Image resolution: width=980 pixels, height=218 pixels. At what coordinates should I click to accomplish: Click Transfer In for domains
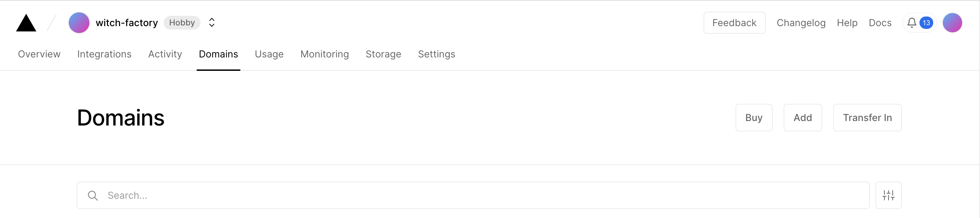(x=868, y=118)
